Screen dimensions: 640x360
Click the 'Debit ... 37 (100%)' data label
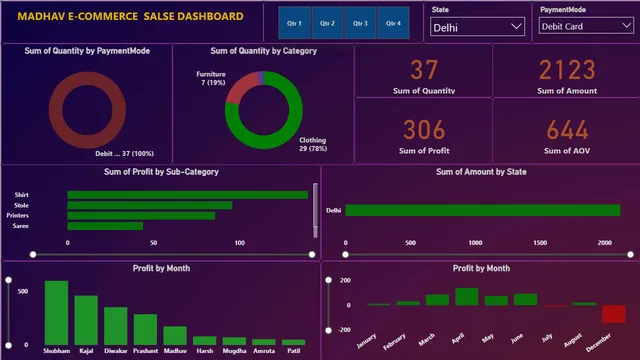(124, 153)
